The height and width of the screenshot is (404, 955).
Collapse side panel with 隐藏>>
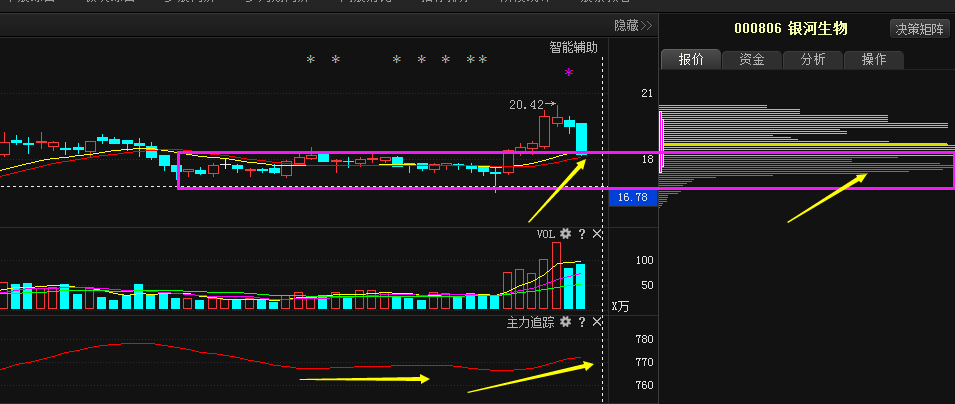point(632,26)
